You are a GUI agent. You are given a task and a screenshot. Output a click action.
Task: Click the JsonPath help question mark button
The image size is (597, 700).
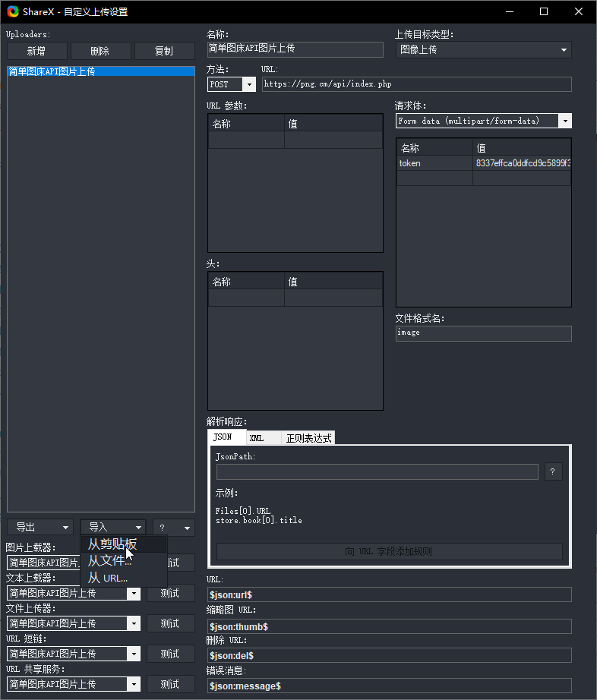[x=552, y=471]
